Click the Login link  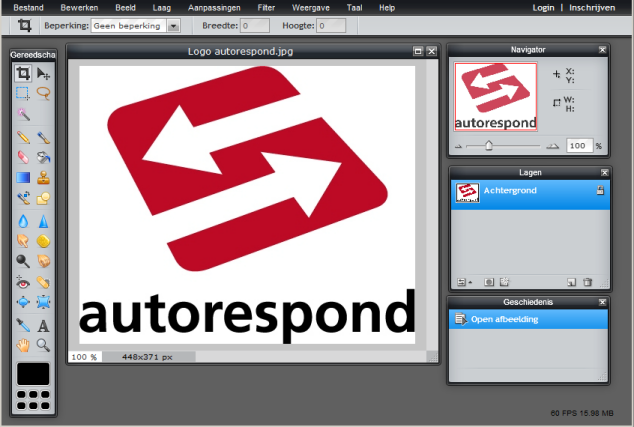click(543, 8)
